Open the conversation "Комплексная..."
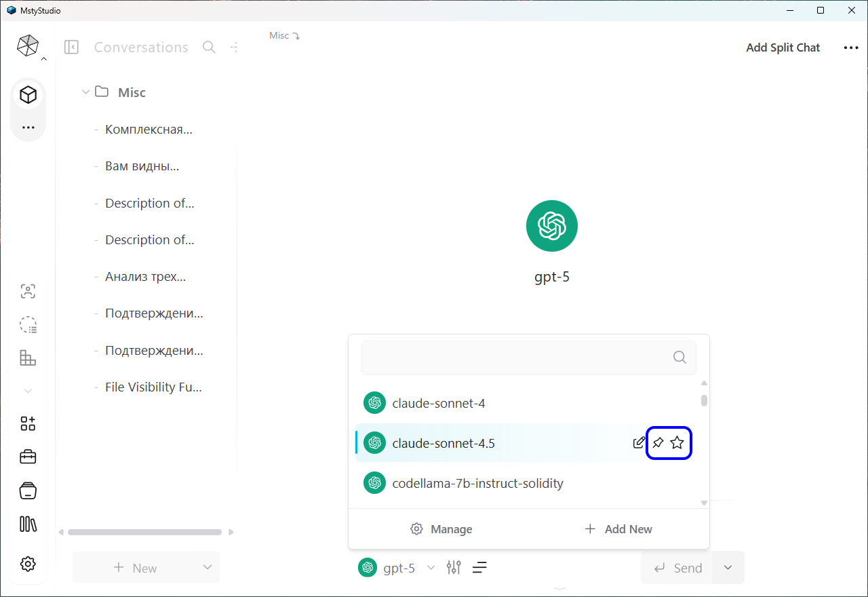Viewport: 868px width, 597px height. point(149,130)
